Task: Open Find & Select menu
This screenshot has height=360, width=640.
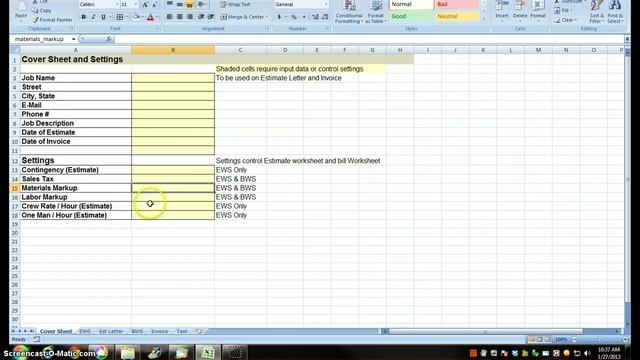Action: (x=615, y=12)
